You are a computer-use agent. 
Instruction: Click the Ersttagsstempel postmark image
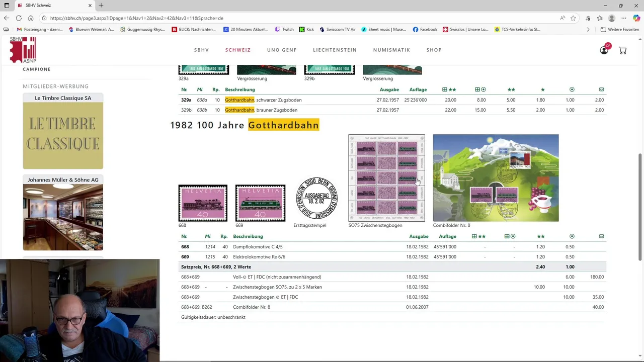[316, 198]
